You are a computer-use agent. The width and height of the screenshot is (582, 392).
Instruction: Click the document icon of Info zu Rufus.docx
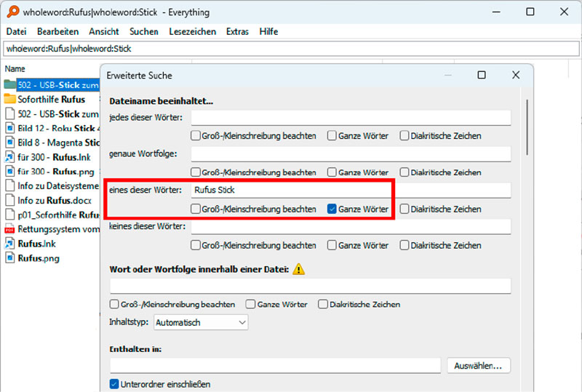pyautogui.click(x=10, y=200)
